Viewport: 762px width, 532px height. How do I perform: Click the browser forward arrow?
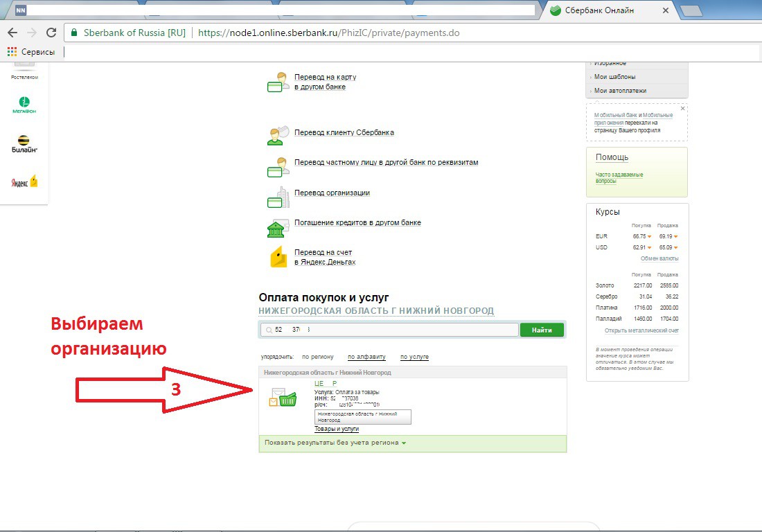pyautogui.click(x=32, y=33)
